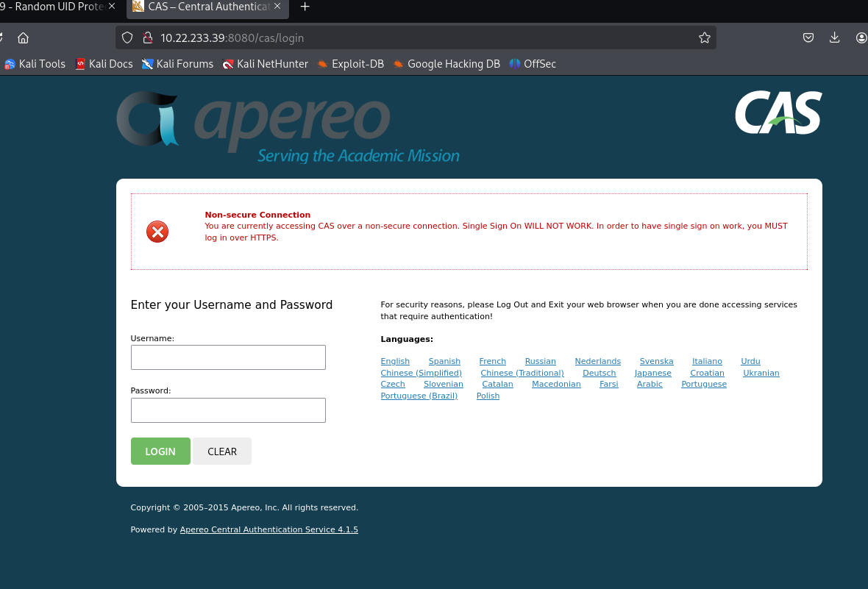Select the Chinese (Traditional) language link
The height and width of the screenshot is (589, 868).
(x=522, y=373)
